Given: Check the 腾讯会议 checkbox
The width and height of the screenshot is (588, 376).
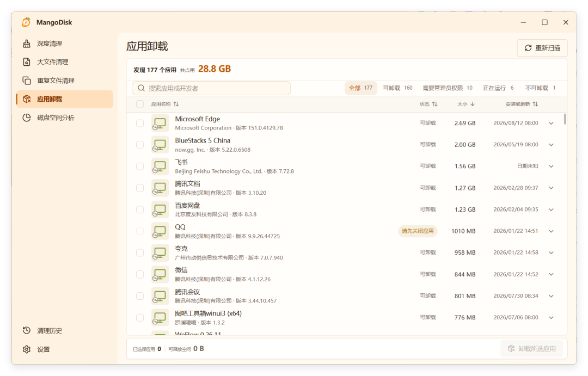Looking at the screenshot, I should [140, 296].
